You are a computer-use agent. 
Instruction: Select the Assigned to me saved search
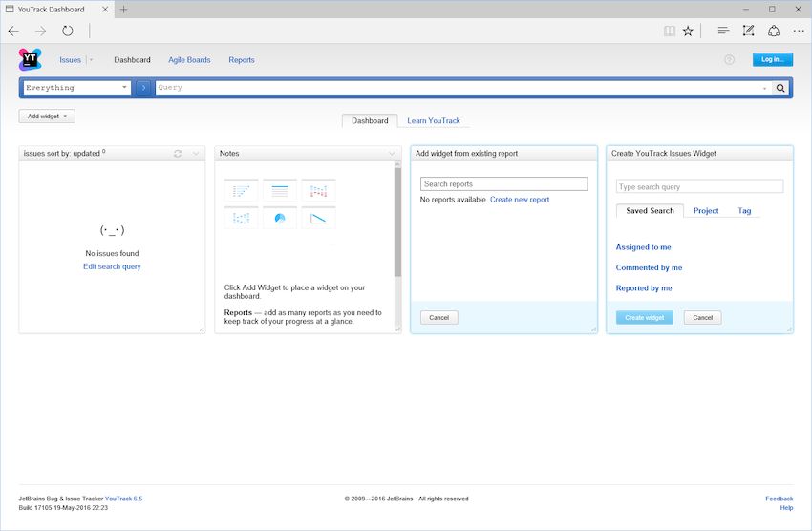point(643,247)
